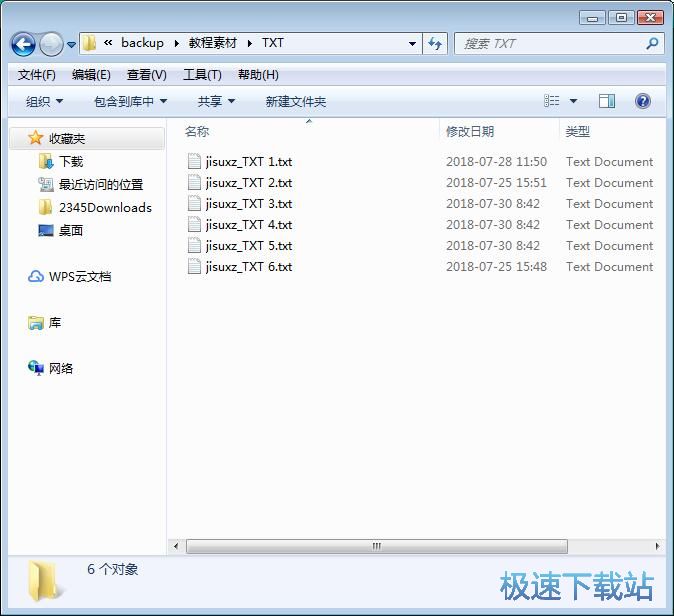The image size is (674, 616).
Task: Click the file icon of jisuxz_TXT 1.txt
Action: pyautogui.click(x=194, y=162)
